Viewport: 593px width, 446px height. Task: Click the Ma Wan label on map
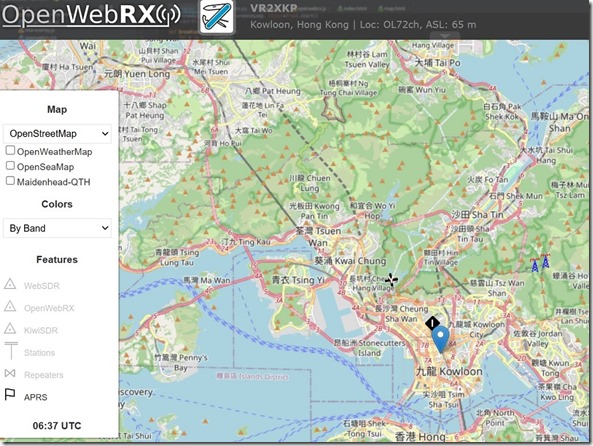tap(206, 281)
